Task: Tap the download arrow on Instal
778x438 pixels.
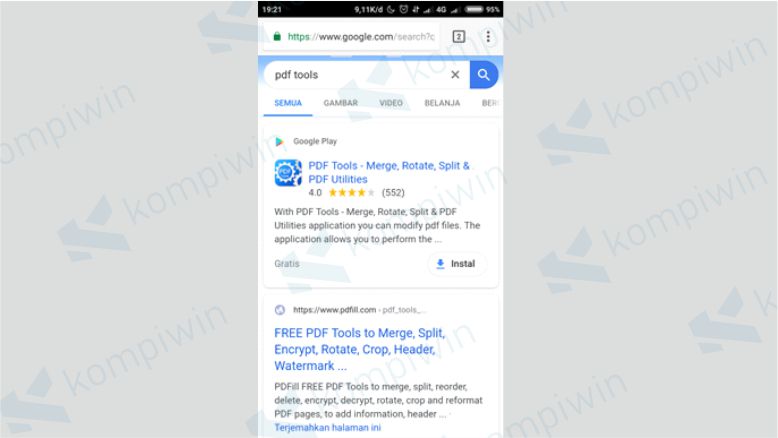Action: pyautogui.click(x=440, y=264)
